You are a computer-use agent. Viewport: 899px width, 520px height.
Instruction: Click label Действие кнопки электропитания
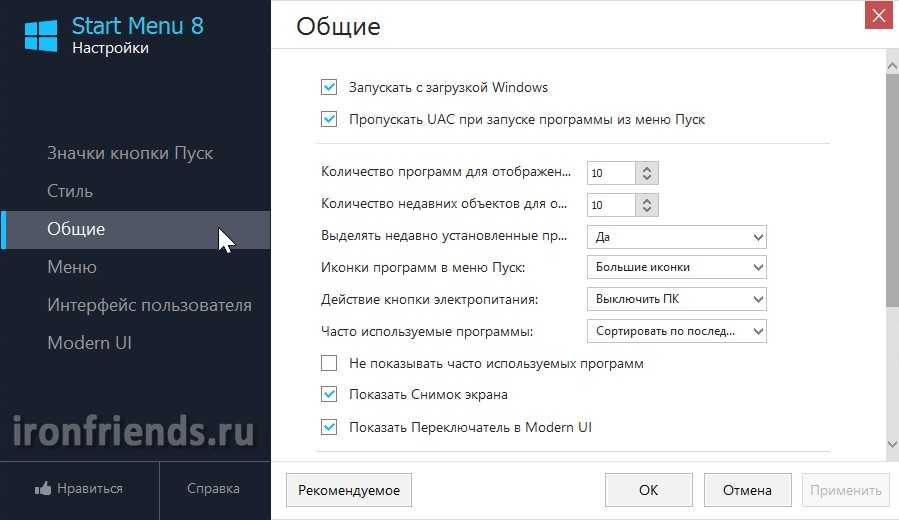(x=429, y=299)
